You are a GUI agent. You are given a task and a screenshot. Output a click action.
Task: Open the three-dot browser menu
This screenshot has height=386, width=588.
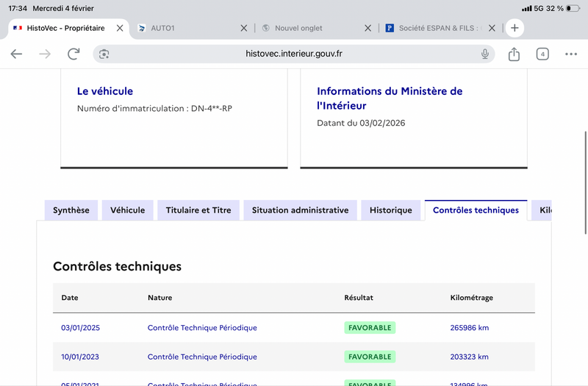coord(571,54)
